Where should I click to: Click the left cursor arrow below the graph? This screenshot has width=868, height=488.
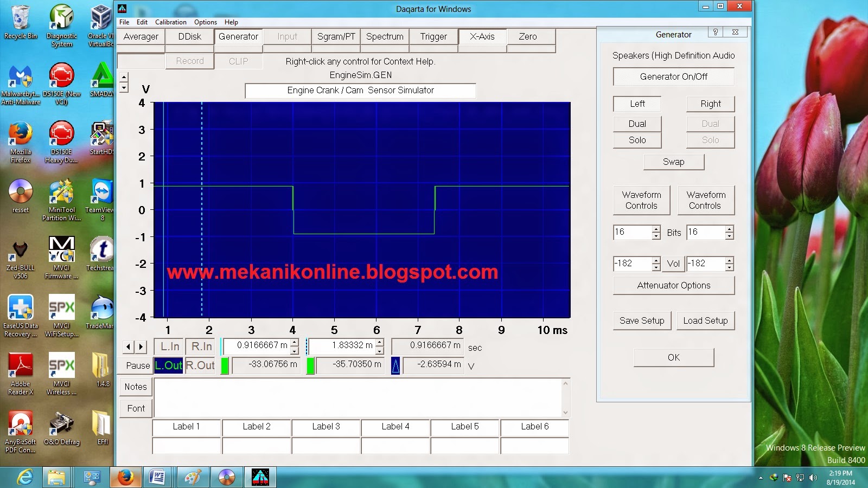coord(129,346)
